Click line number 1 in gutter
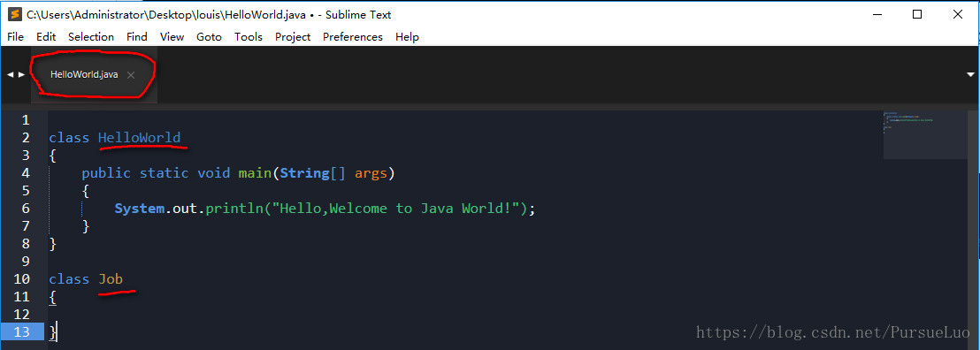 click(x=26, y=120)
